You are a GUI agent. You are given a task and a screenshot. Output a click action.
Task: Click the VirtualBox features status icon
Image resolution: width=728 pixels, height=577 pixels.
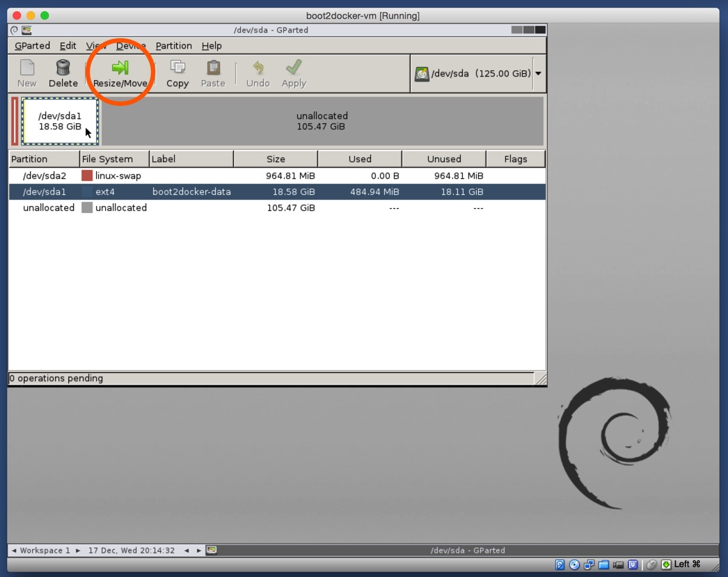pos(633,564)
